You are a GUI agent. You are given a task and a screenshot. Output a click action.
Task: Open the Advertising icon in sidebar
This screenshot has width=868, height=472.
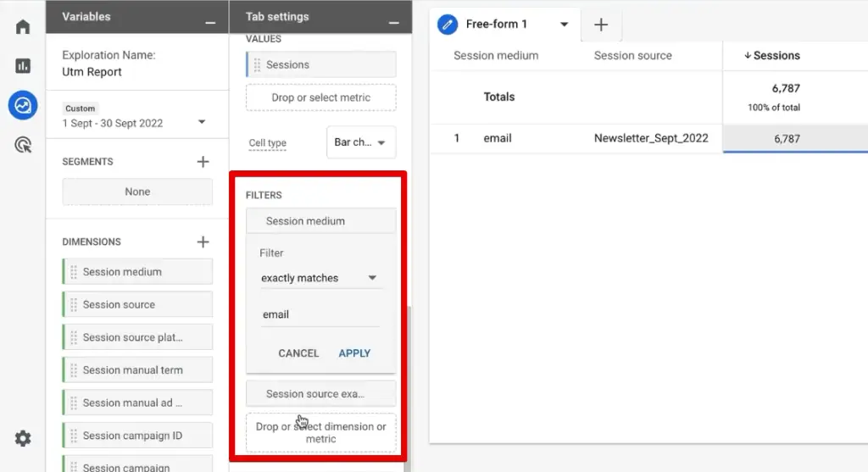click(x=23, y=145)
